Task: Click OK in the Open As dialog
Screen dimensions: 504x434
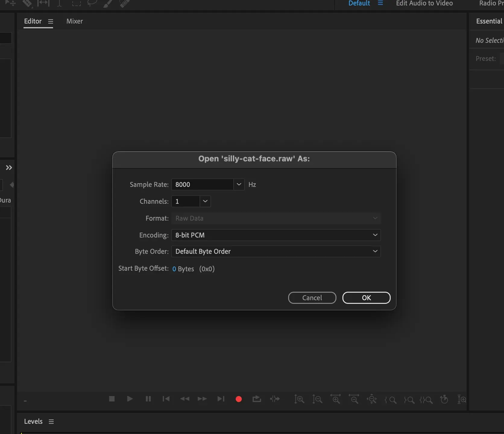Action: point(366,298)
